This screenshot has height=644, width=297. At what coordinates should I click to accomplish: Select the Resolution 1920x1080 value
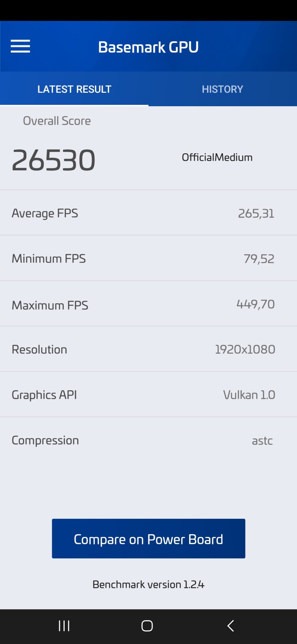245,349
